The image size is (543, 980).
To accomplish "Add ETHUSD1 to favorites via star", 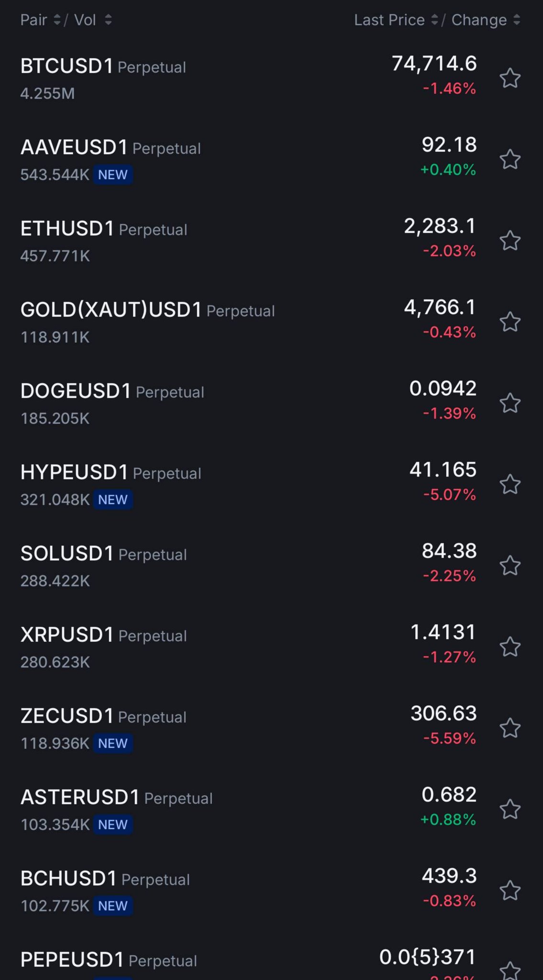I will 510,241.
